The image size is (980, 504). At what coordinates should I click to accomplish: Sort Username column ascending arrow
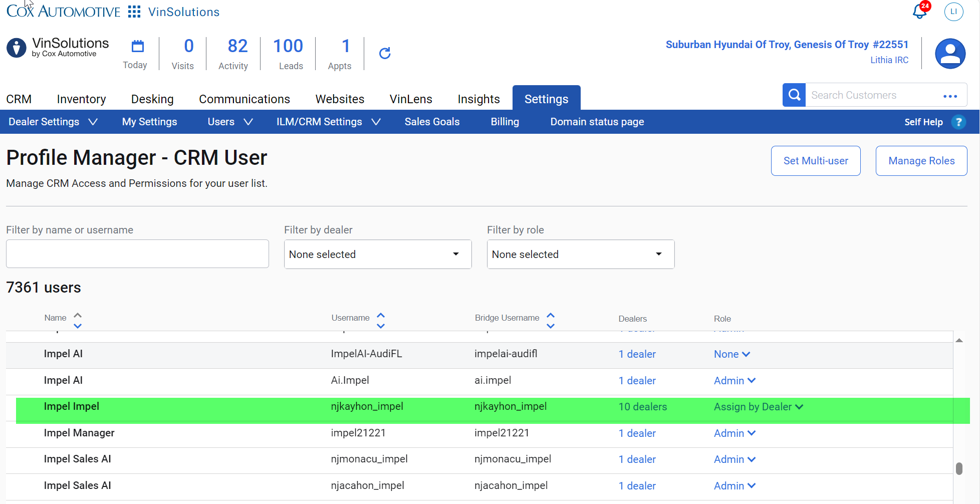[381, 315]
